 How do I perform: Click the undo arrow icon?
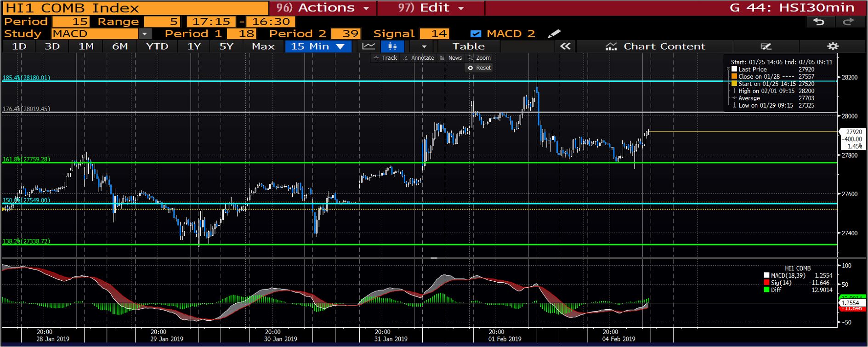click(x=818, y=22)
